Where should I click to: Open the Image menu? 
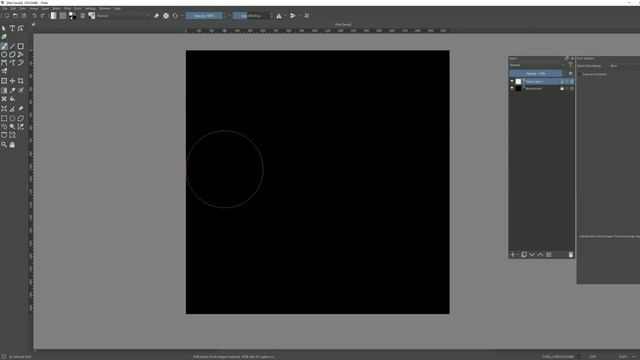click(x=34, y=8)
